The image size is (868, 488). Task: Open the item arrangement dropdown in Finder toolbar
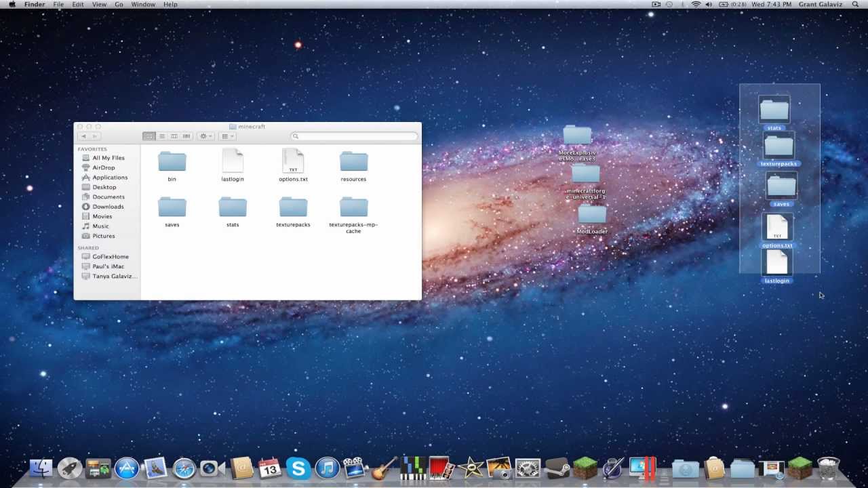coord(227,136)
